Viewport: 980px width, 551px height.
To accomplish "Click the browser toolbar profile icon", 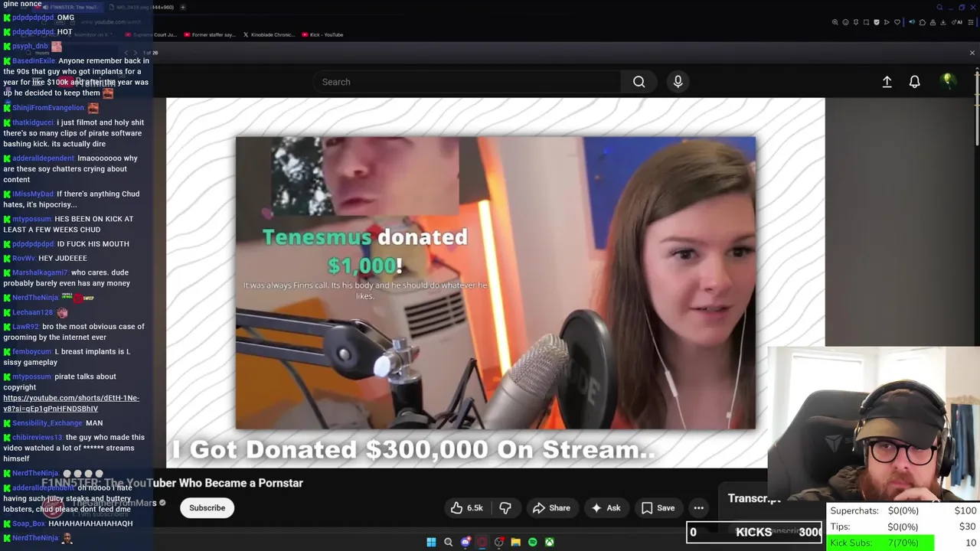I will 933,22.
